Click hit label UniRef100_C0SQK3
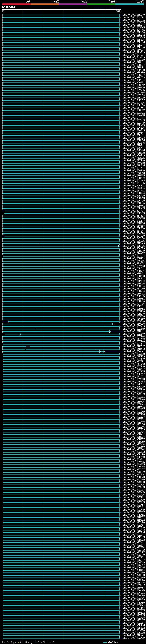This screenshot has height=644, width=146. point(134,37)
